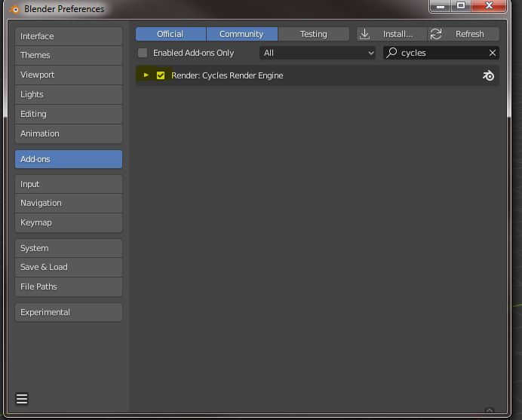Clear the cycles search with X
The height and width of the screenshot is (420, 522).
pos(493,53)
